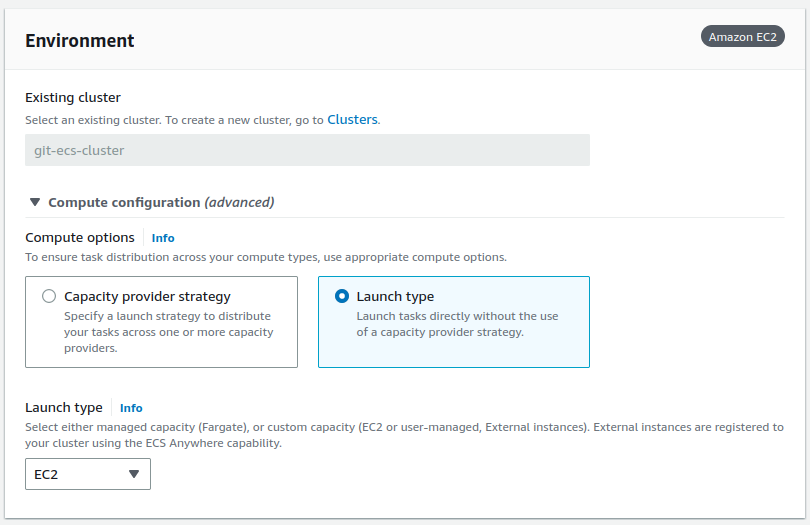Click the Capacity provider strategy card description
This screenshot has width=810, height=525.
coord(168,332)
